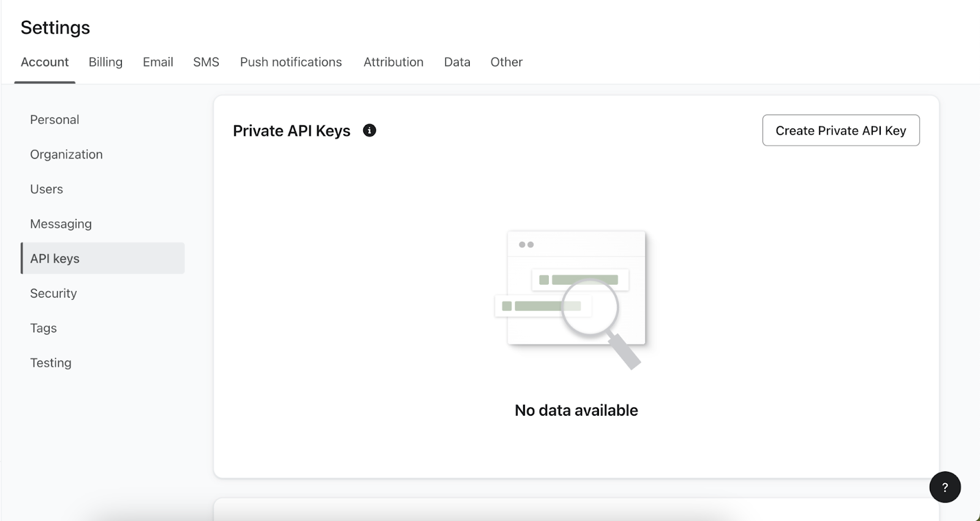The height and width of the screenshot is (521, 980).
Task: Open the Attribution tab
Action: point(393,62)
